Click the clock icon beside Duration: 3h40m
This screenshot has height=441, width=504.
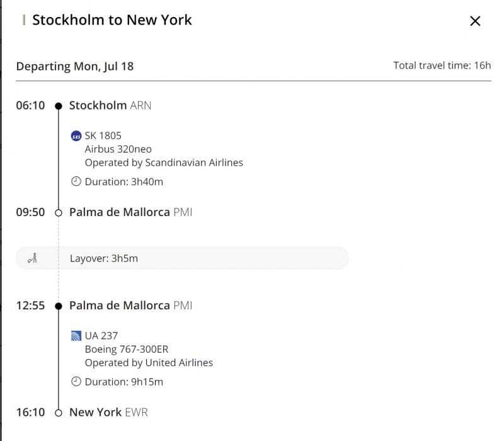pos(76,181)
